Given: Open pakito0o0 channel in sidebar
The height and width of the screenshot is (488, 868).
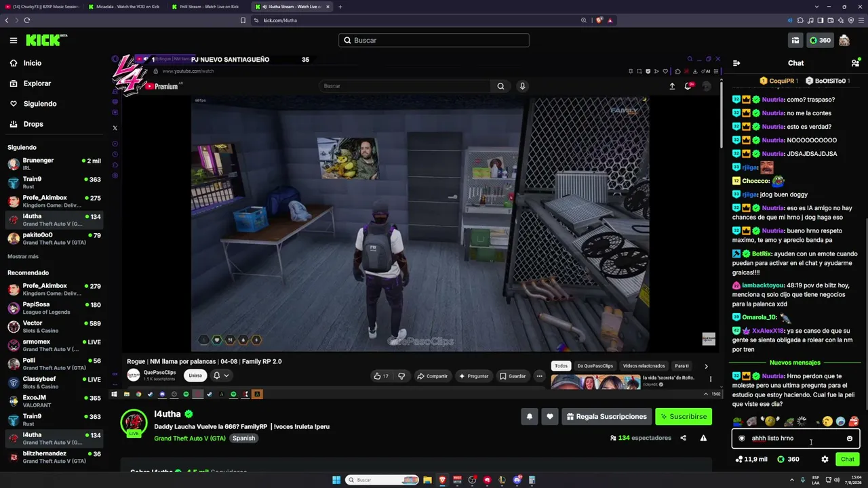Looking at the screenshot, I should click(54, 239).
